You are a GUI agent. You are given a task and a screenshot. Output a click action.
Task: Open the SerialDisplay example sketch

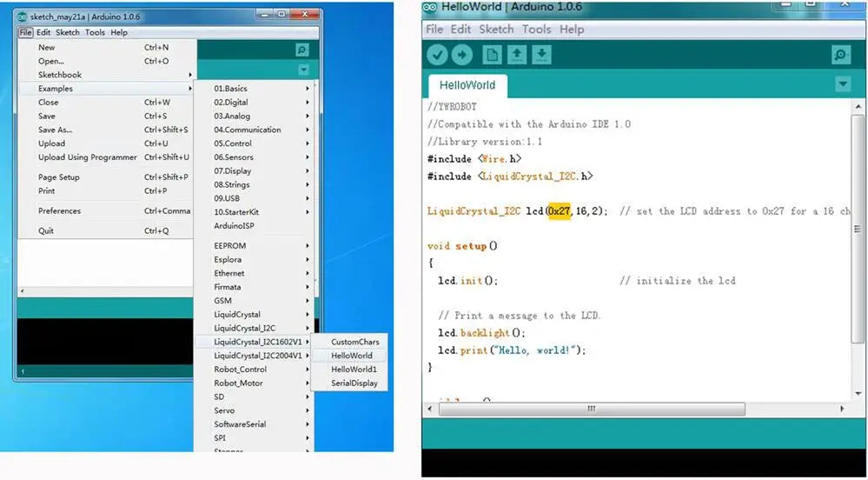[349, 383]
